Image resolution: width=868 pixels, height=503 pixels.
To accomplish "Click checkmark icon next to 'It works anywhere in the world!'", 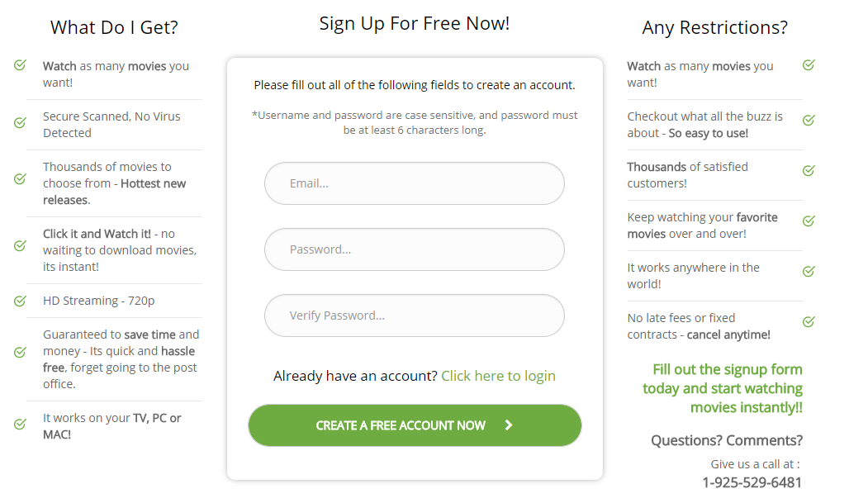I will (x=809, y=271).
